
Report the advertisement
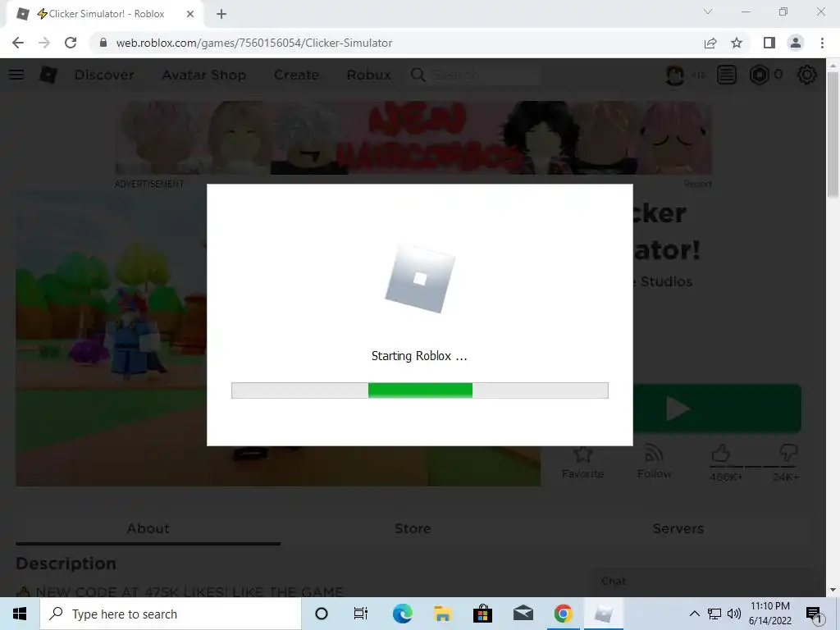(x=697, y=184)
